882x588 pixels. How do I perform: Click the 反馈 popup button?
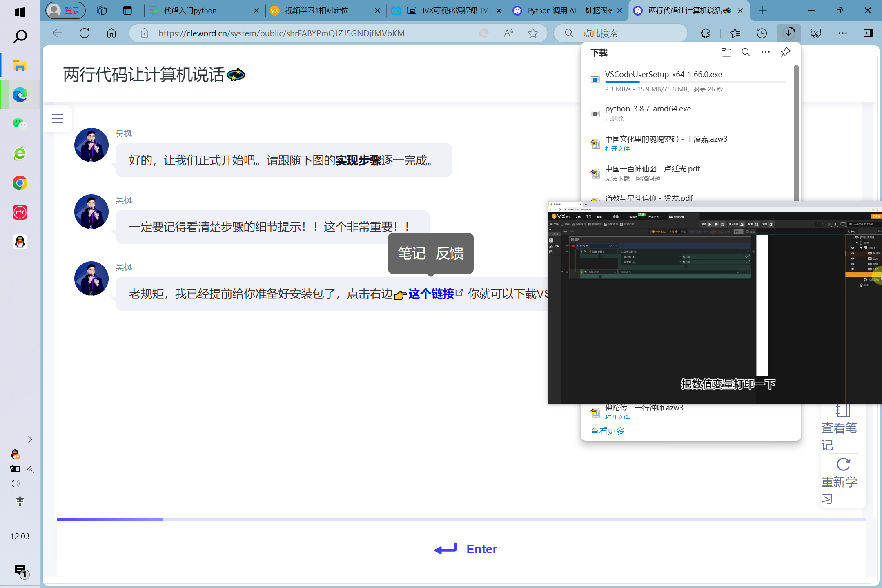coord(450,253)
